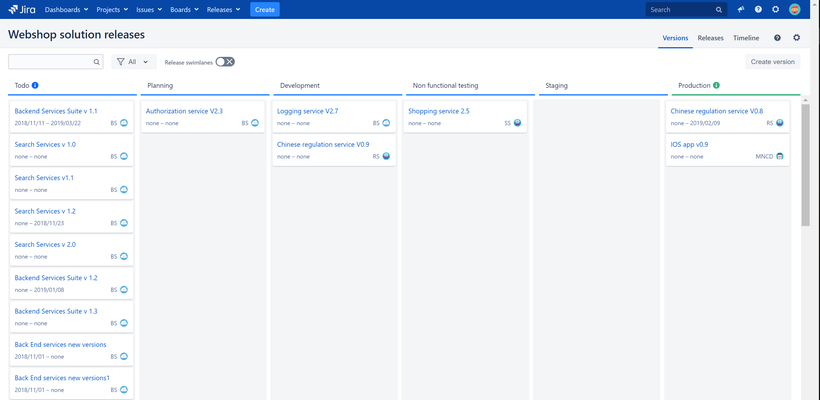Switch to the Timeline tab
The height and width of the screenshot is (400, 820).
pyautogui.click(x=746, y=38)
